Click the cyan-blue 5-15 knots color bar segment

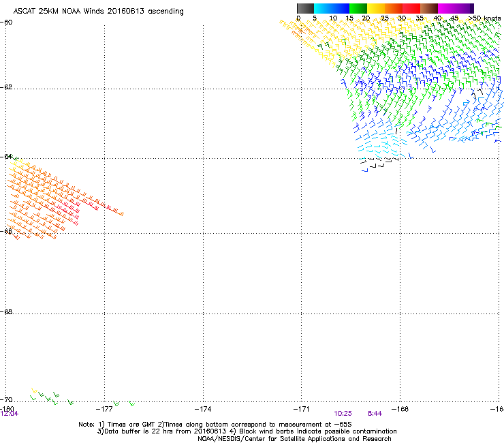(x=332, y=8)
